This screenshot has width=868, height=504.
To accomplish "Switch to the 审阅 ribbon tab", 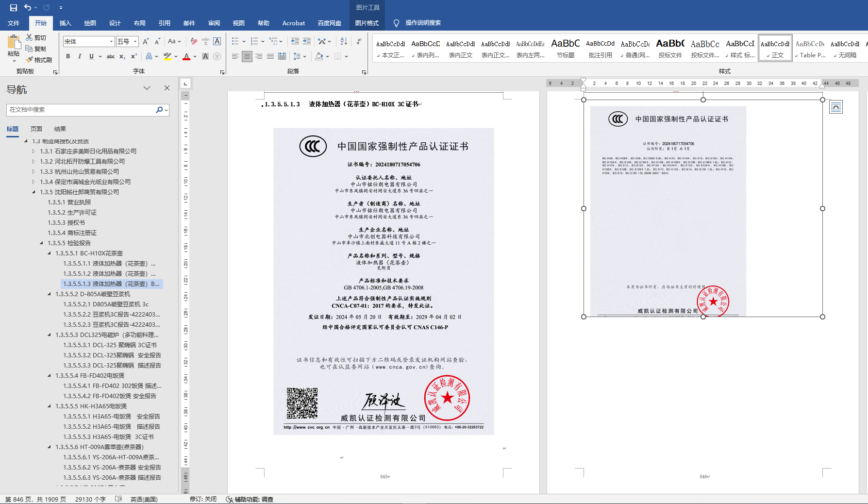I will click(x=214, y=23).
